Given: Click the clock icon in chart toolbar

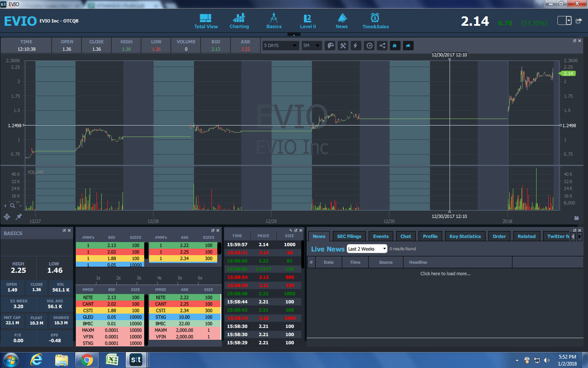Looking at the screenshot, I should click(x=370, y=45).
